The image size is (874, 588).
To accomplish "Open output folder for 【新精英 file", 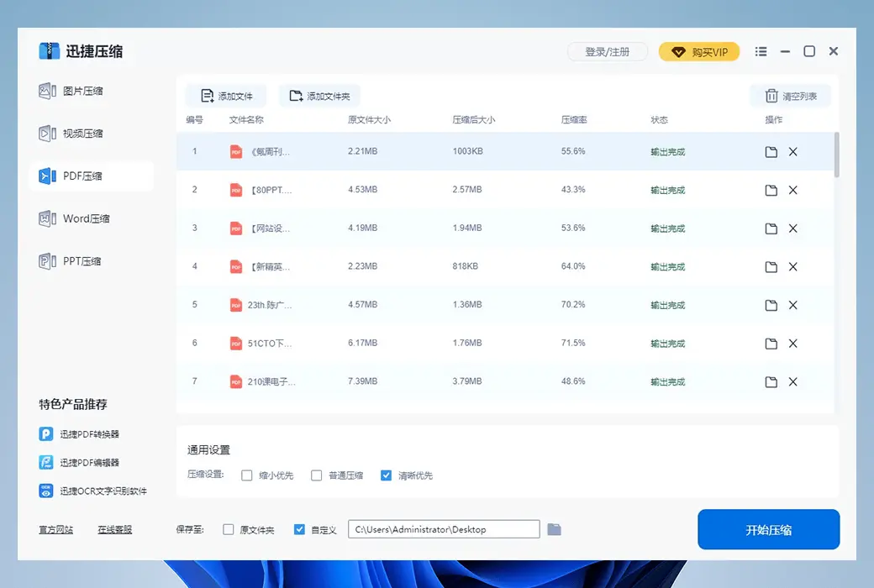I will click(771, 267).
